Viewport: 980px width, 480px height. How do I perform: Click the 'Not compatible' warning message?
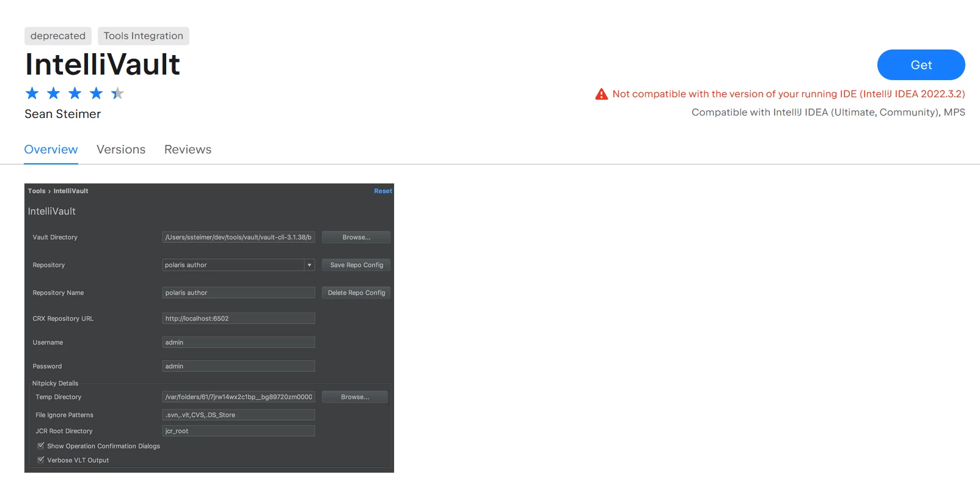(x=789, y=94)
